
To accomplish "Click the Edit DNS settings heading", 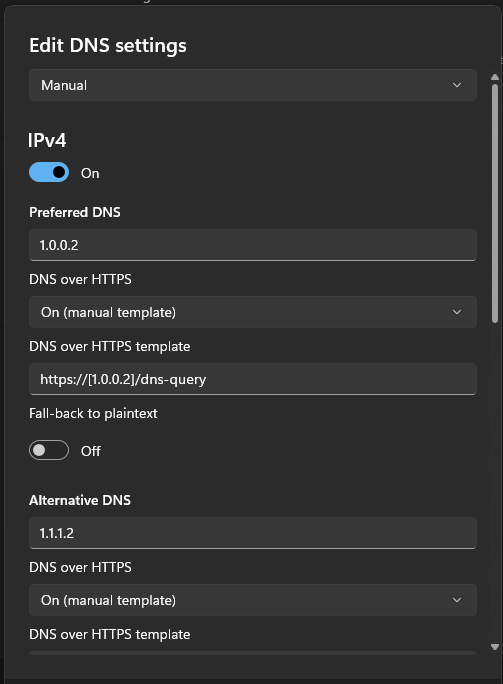I will click(x=108, y=46).
